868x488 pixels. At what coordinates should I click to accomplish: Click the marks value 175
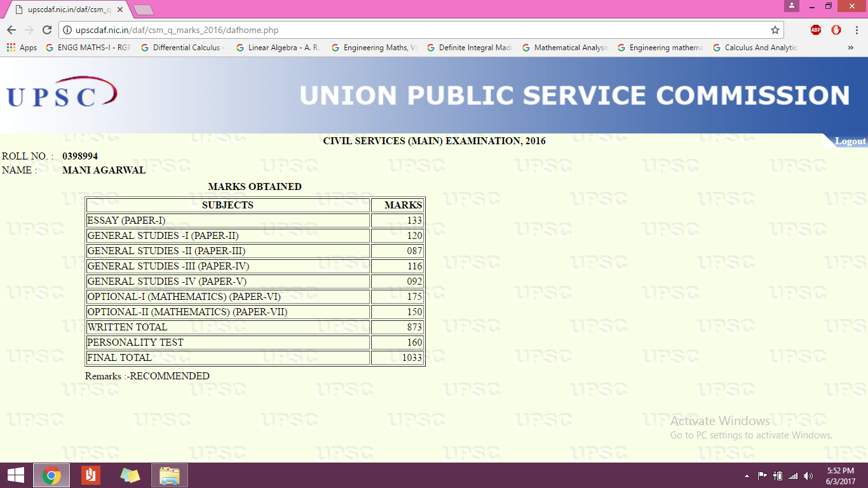[x=415, y=297]
